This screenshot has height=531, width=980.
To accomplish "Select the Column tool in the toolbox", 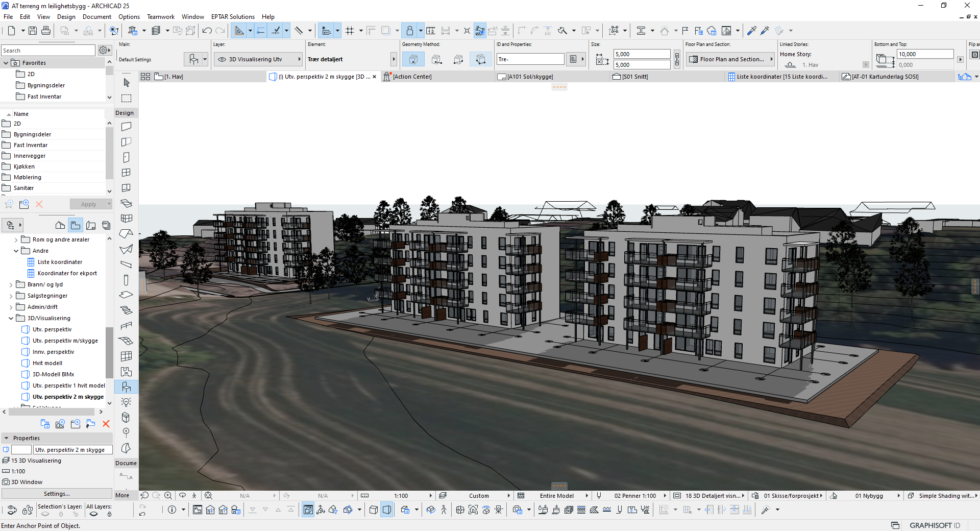I will (127, 280).
